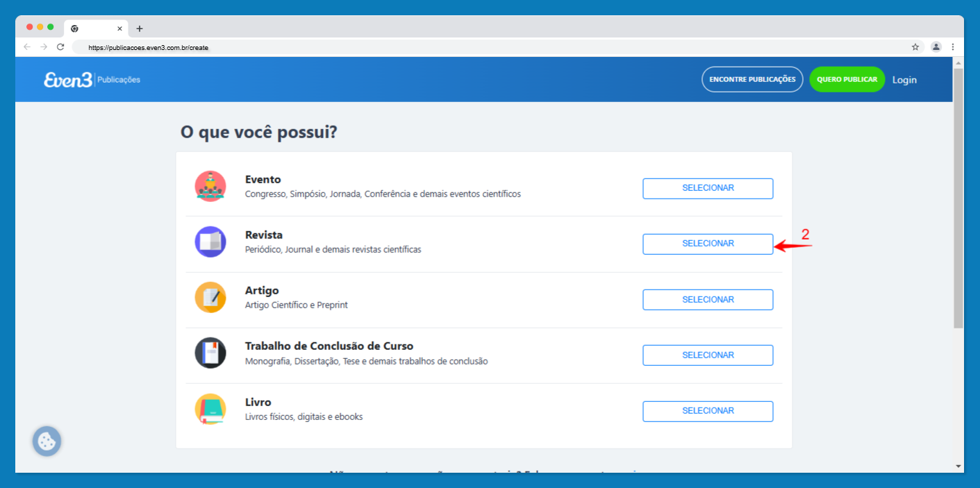
Task: Click the Artigo notepad icon
Action: pyautogui.click(x=210, y=298)
